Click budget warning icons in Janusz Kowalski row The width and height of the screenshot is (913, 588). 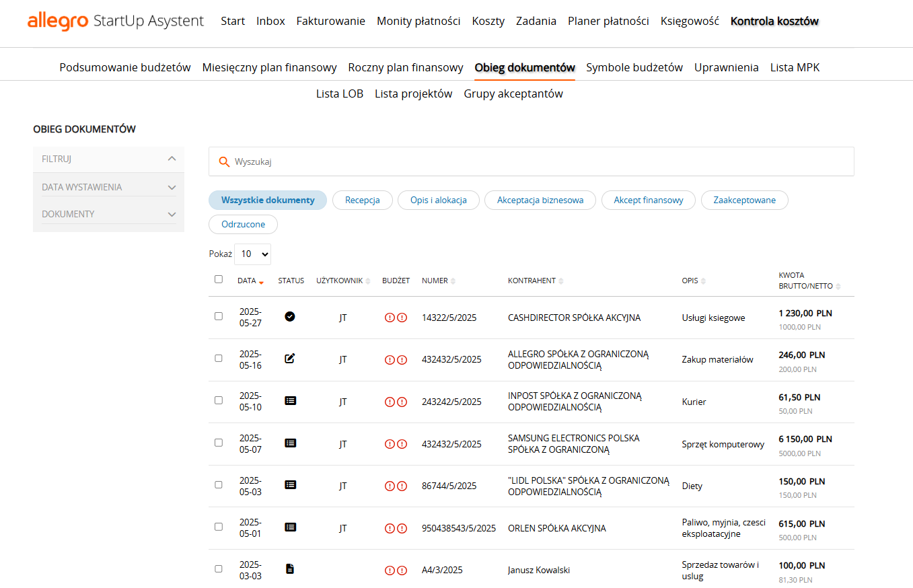click(x=396, y=570)
